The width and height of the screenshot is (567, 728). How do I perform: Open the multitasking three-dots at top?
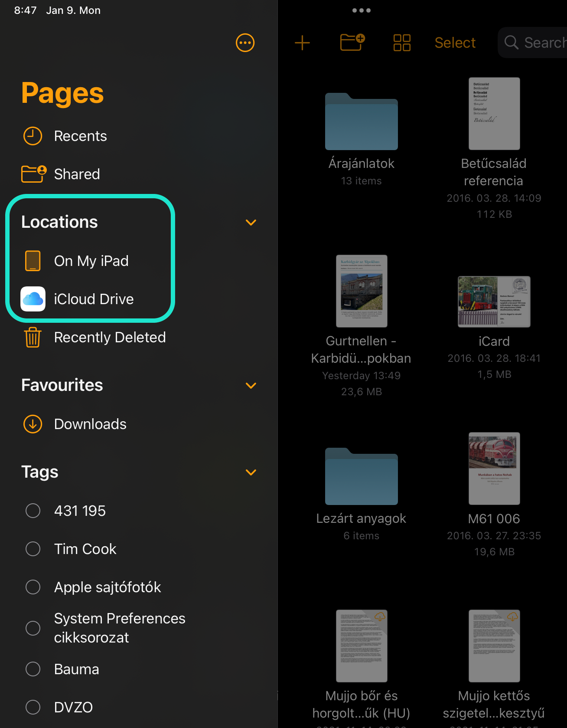click(x=362, y=10)
